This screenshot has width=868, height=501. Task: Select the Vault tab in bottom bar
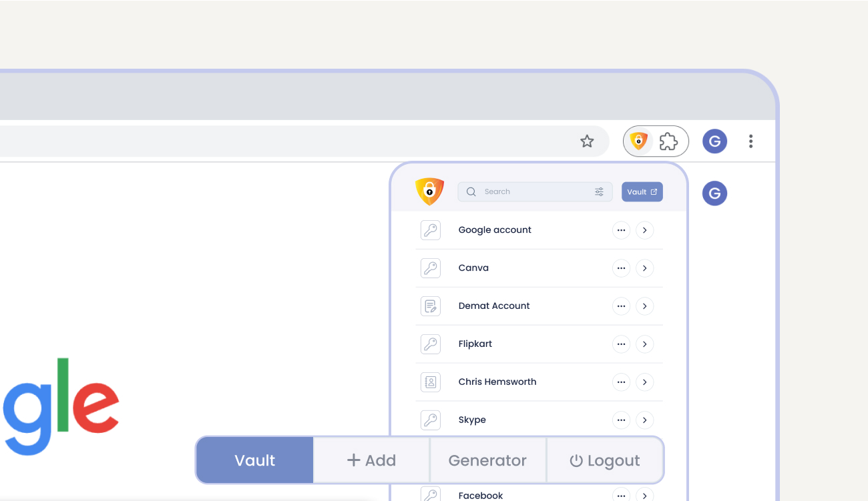[x=255, y=460]
